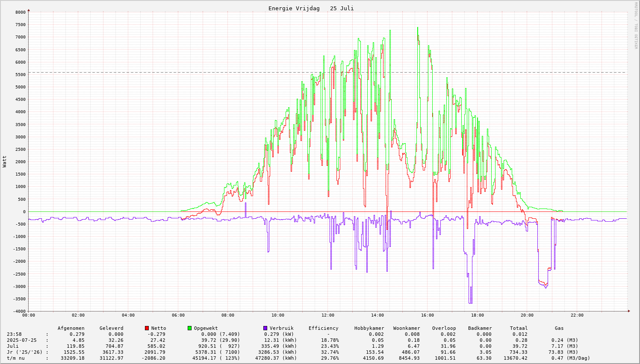The image size is (640, 364).
Task: Click the Geleverd column header
Action: (x=111, y=328)
